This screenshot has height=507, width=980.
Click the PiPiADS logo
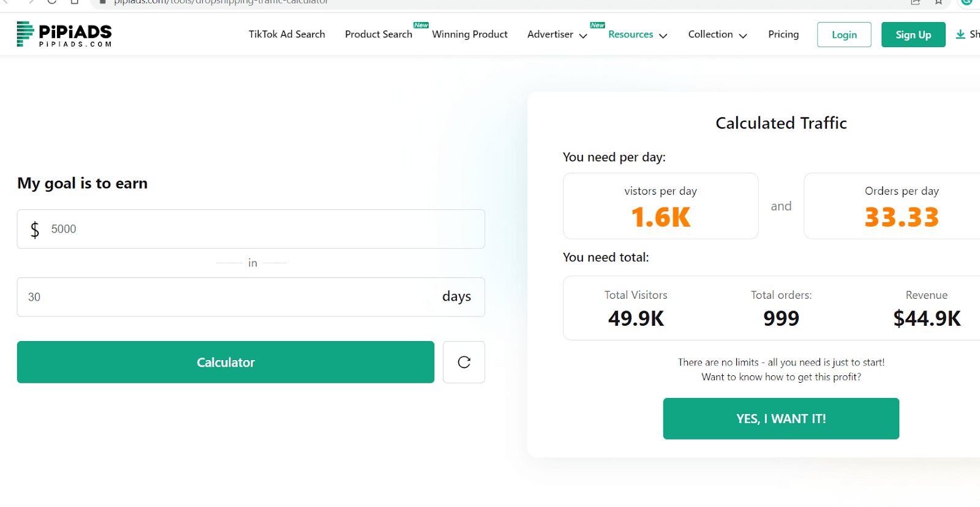(x=64, y=34)
